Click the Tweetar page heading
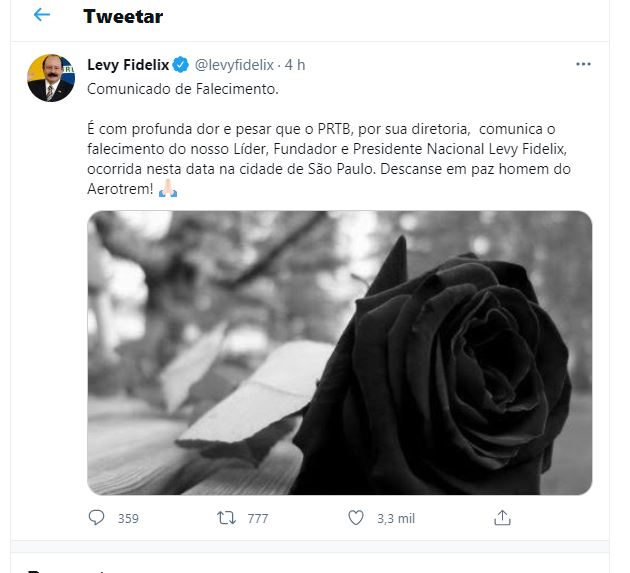Screen dimensions: 630x573 pos(123,17)
